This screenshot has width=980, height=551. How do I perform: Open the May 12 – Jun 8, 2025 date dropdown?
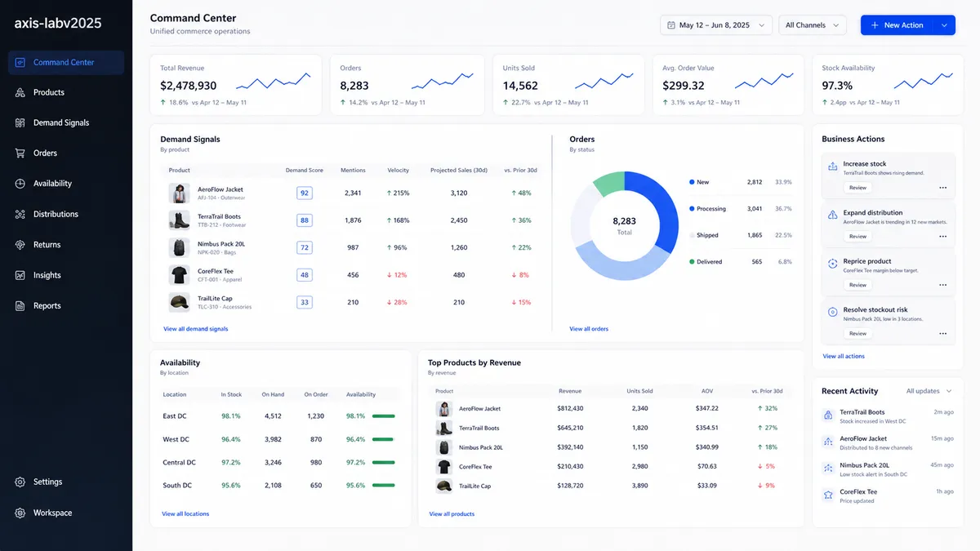pos(716,25)
